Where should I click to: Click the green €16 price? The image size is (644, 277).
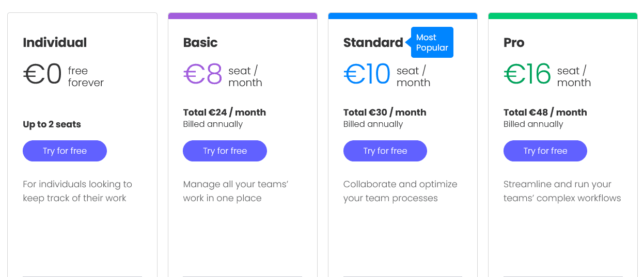[x=528, y=74]
